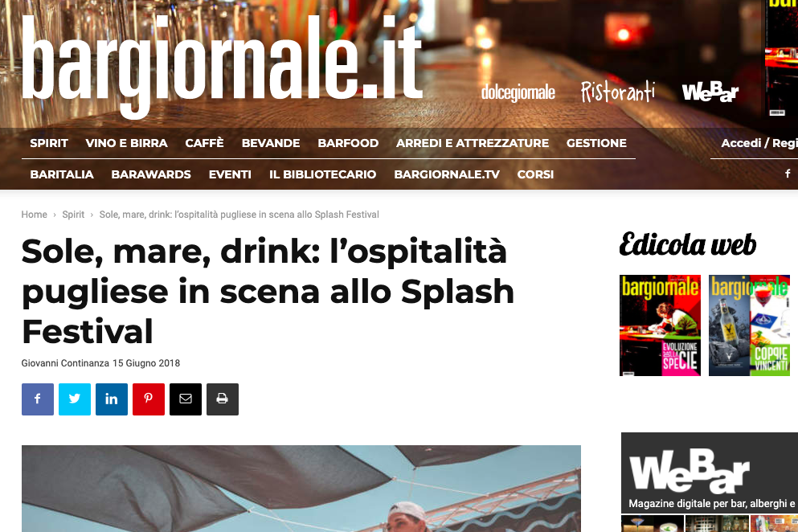
Task: Open the VINO E BIRRA menu
Action: [127, 143]
